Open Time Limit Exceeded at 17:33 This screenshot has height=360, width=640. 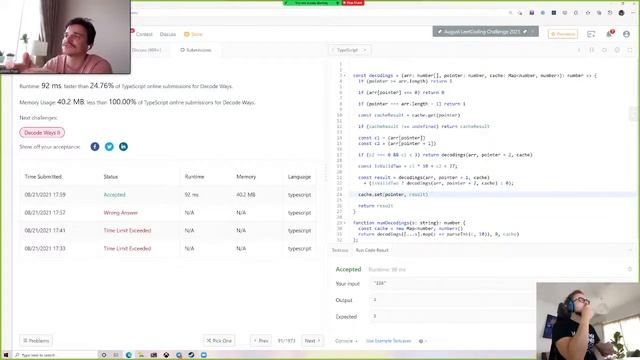(127, 249)
